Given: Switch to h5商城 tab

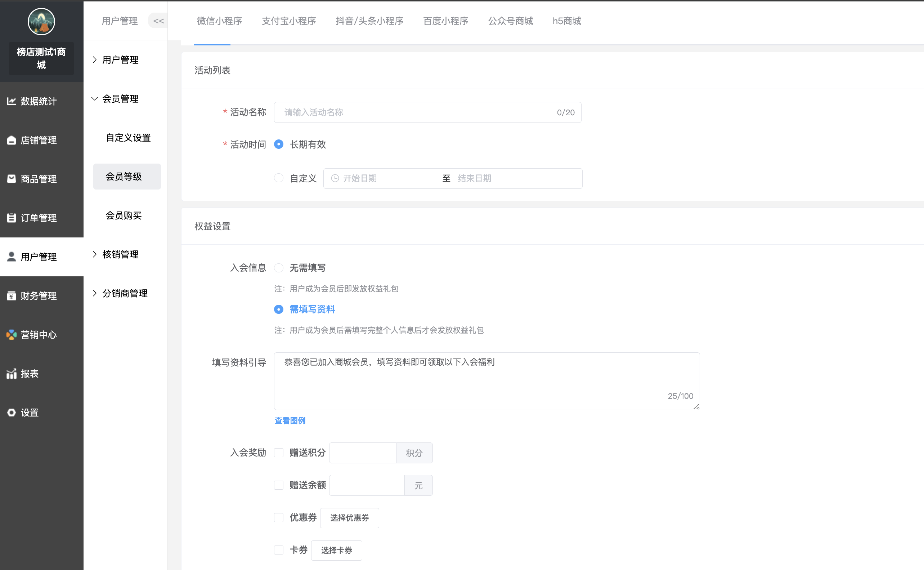Looking at the screenshot, I should (x=566, y=21).
